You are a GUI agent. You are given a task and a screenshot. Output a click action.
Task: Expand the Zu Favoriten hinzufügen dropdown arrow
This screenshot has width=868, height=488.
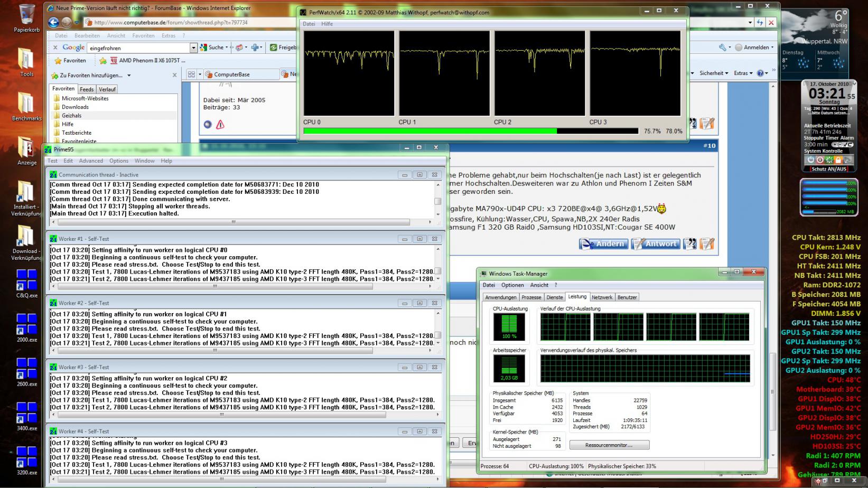(129, 76)
